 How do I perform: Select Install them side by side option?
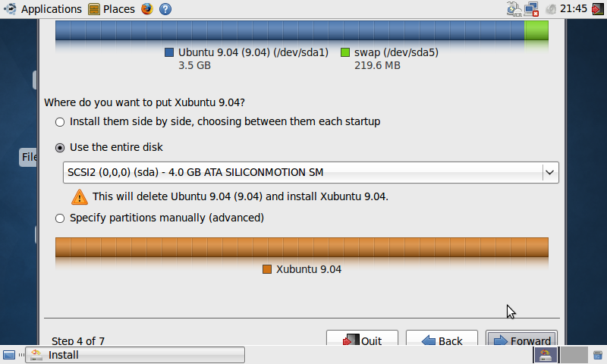pos(60,122)
